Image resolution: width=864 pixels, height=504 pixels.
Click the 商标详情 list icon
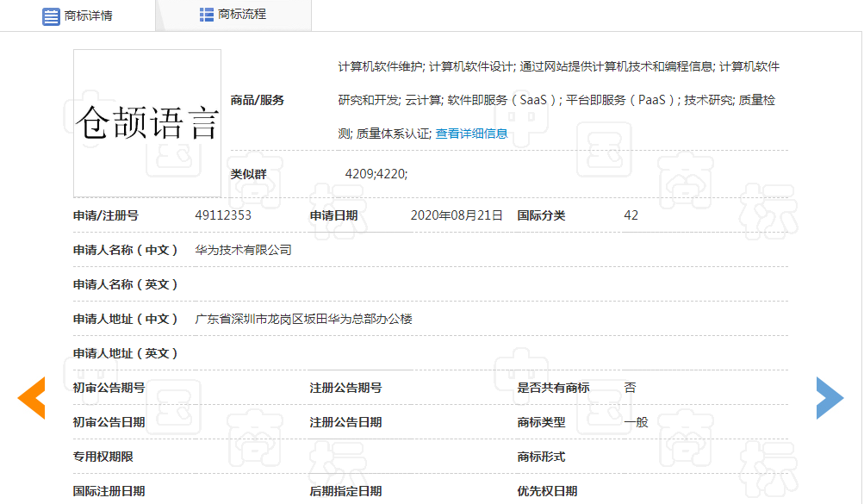click(x=51, y=16)
